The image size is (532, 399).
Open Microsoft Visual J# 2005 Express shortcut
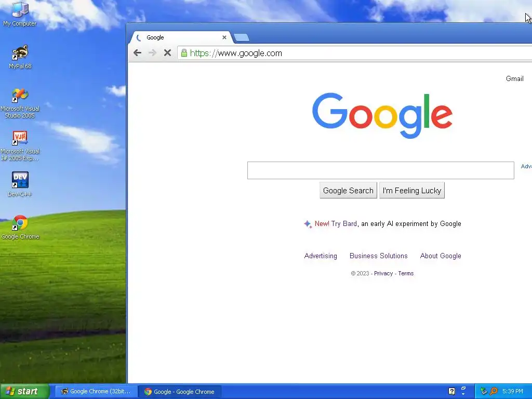[x=20, y=146]
